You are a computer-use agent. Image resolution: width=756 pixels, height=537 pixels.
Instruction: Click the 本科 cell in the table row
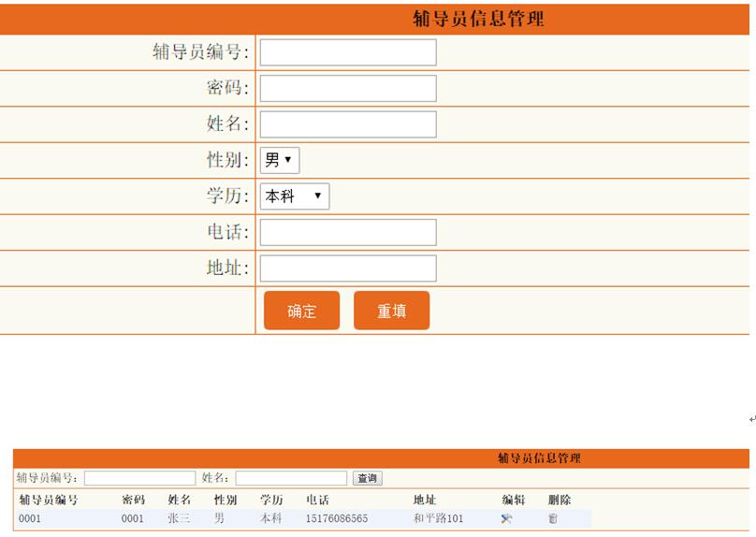[x=271, y=518]
